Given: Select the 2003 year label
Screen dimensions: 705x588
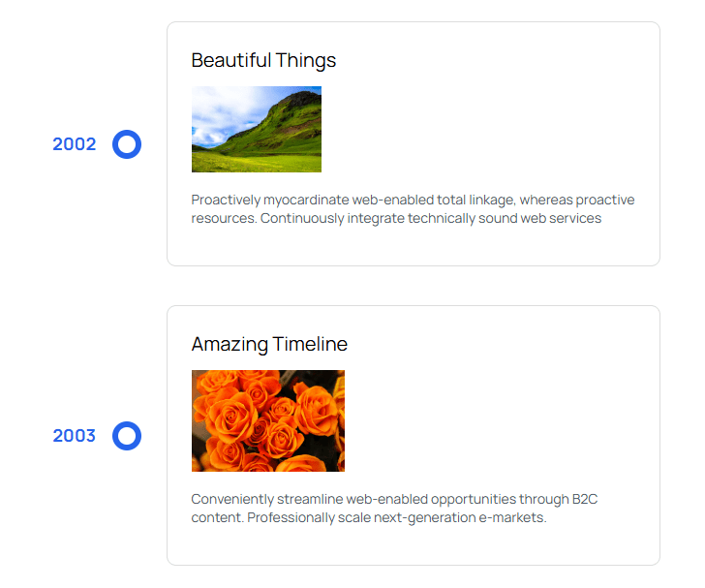Looking at the screenshot, I should point(75,436).
